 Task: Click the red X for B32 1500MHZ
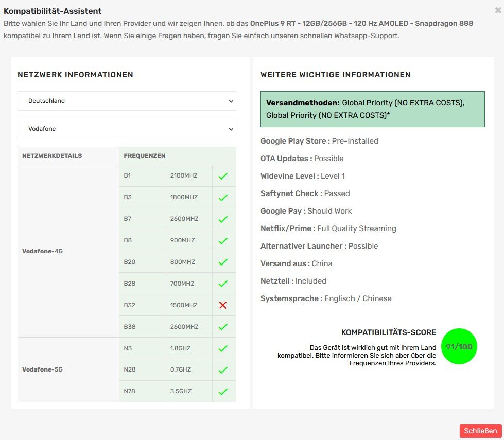223,305
